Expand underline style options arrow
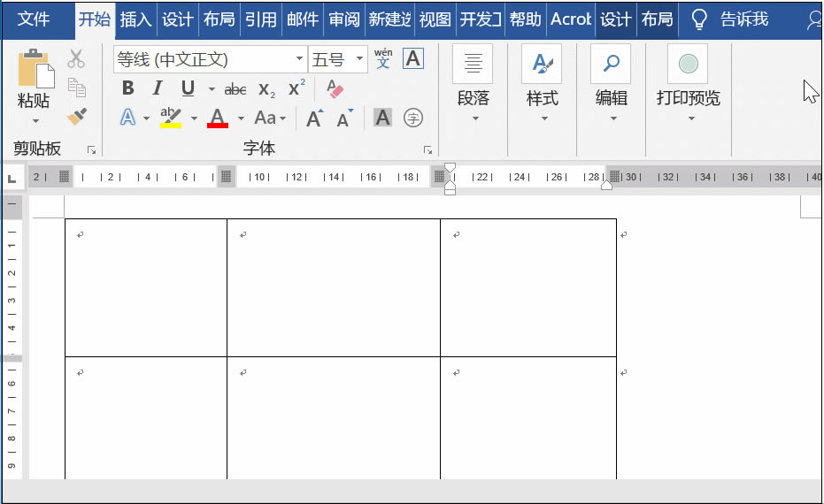The width and height of the screenshot is (824, 504). 212,89
